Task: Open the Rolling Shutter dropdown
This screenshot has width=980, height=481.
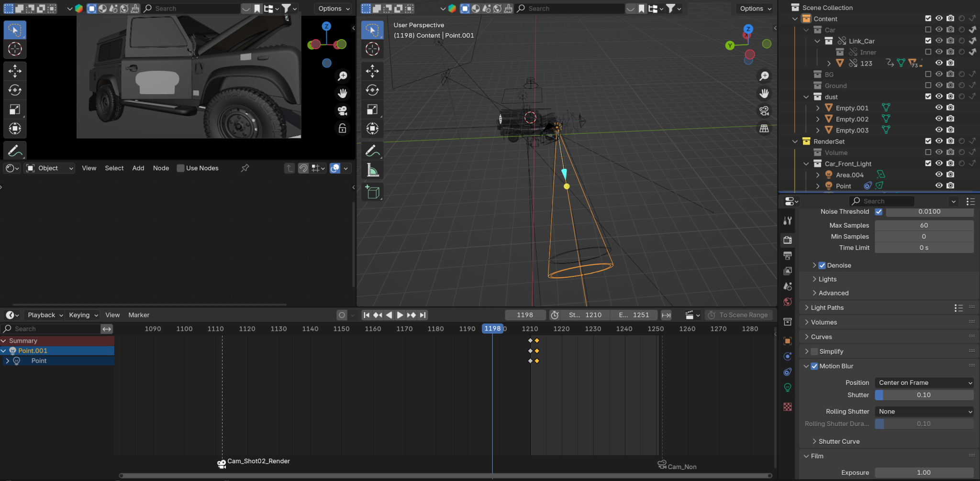Action: (924, 412)
